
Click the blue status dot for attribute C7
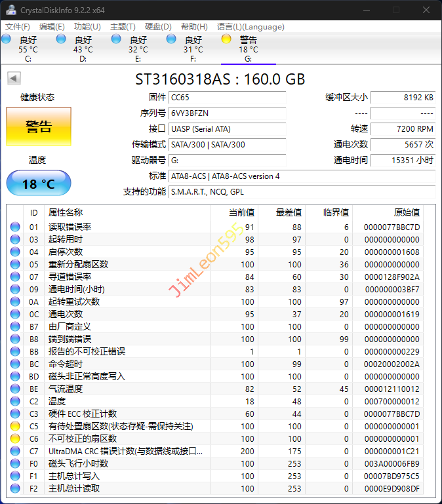(15, 451)
